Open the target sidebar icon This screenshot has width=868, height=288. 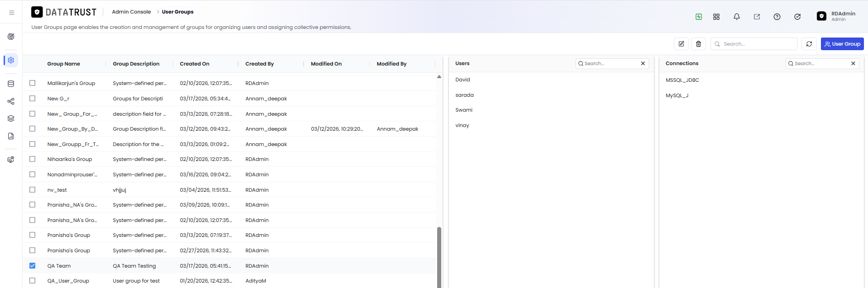click(11, 37)
